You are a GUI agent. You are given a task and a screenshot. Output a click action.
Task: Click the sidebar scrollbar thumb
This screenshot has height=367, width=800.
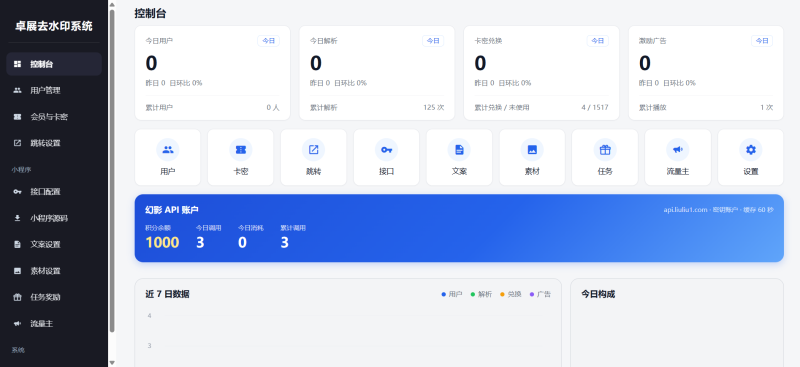click(112, 172)
